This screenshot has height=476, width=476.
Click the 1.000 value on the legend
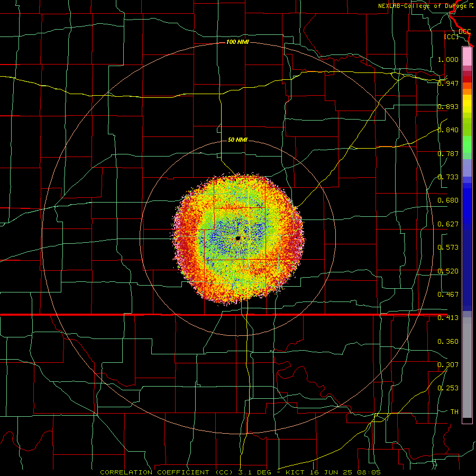coord(448,59)
